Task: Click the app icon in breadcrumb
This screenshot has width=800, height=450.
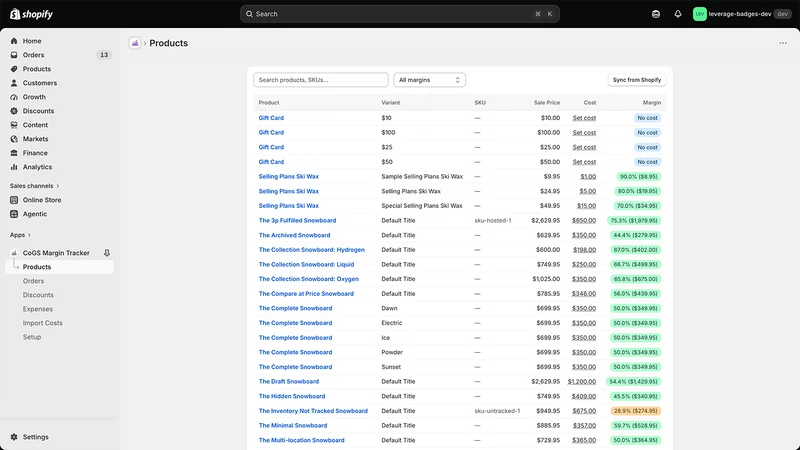Action: 135,43
